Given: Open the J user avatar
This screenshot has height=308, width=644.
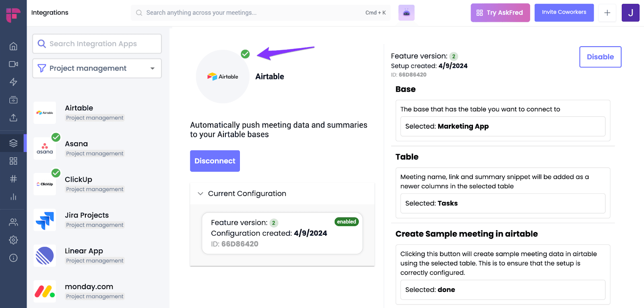Looking at the screenshot, I should (x=631, y=13).
